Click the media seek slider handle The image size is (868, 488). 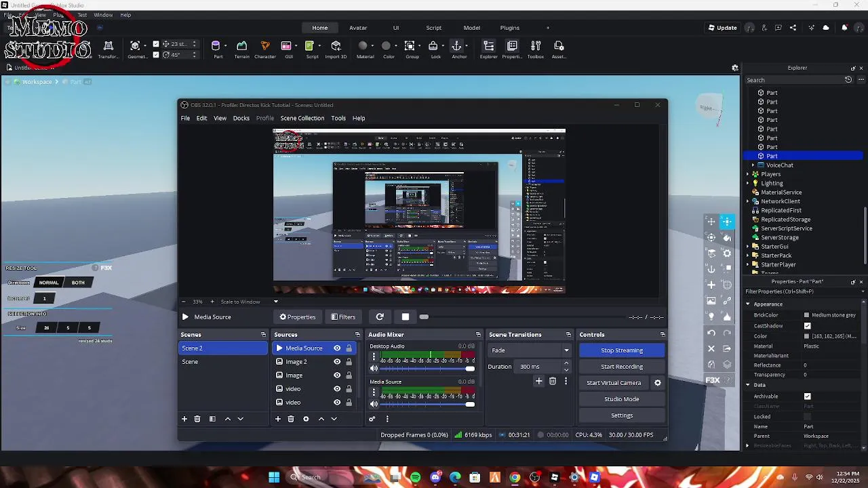[x=424, y=317]
